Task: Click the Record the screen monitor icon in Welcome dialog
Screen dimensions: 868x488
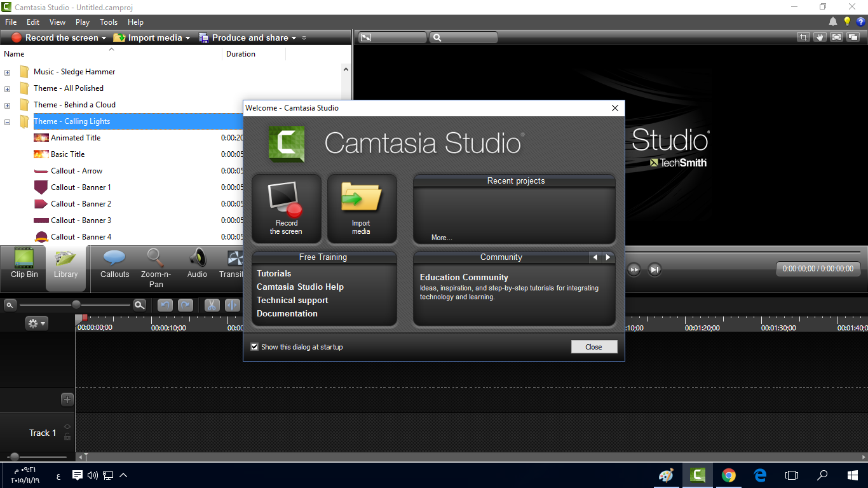Action: pyautogui.click(x=286, y=198)
